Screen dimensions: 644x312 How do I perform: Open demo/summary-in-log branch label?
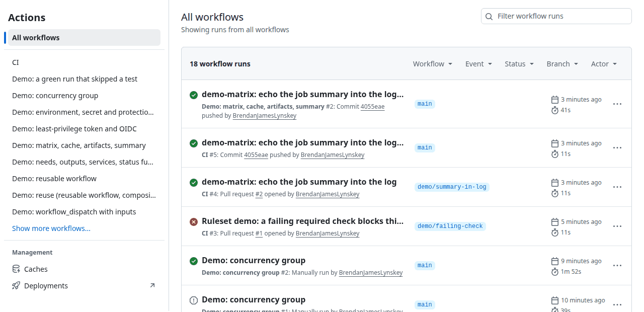point(452,187)
